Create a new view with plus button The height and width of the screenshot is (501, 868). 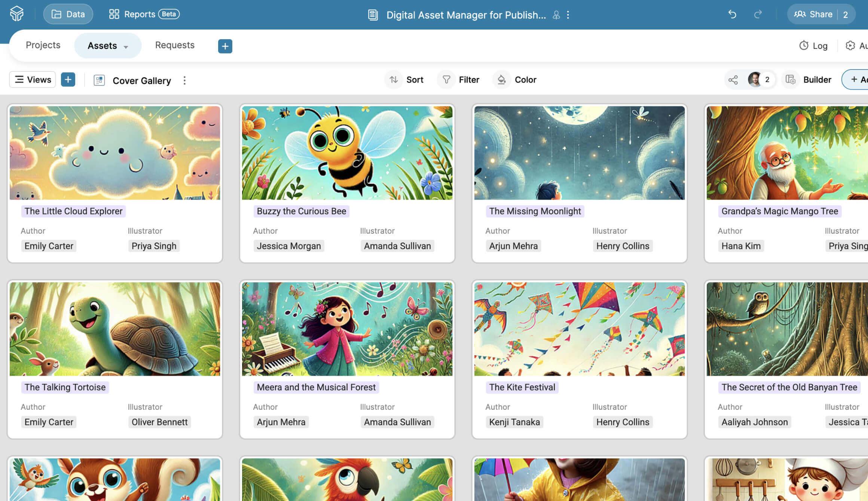(68, 80)
